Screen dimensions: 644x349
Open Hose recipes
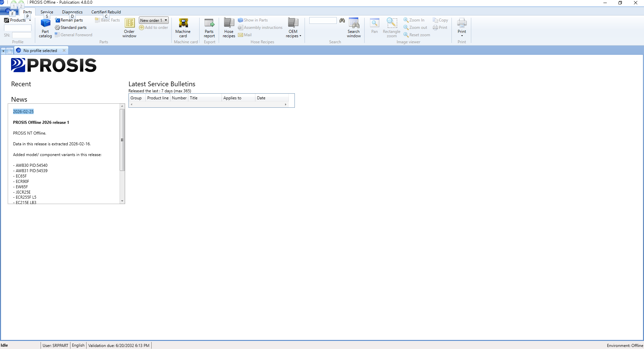click(229, 28)
